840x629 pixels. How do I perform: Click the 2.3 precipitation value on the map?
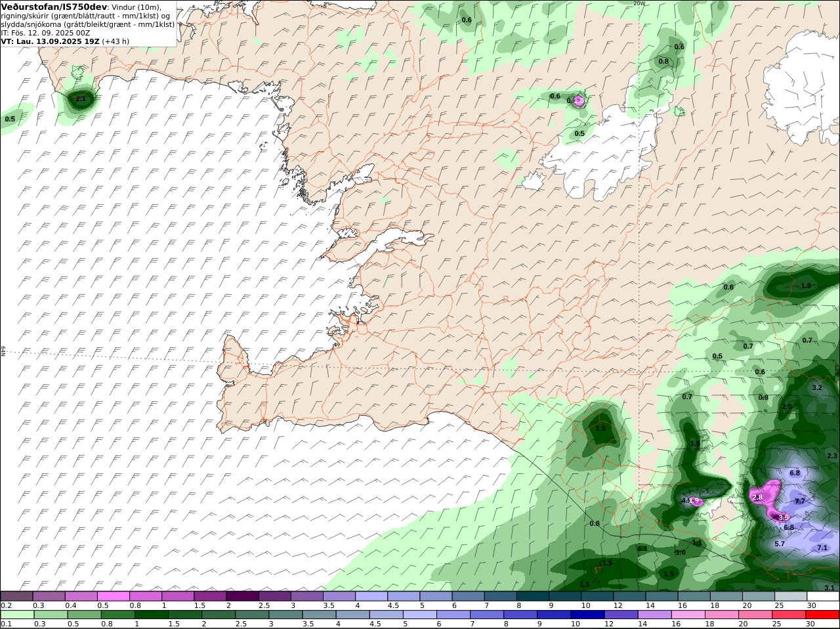832,456
